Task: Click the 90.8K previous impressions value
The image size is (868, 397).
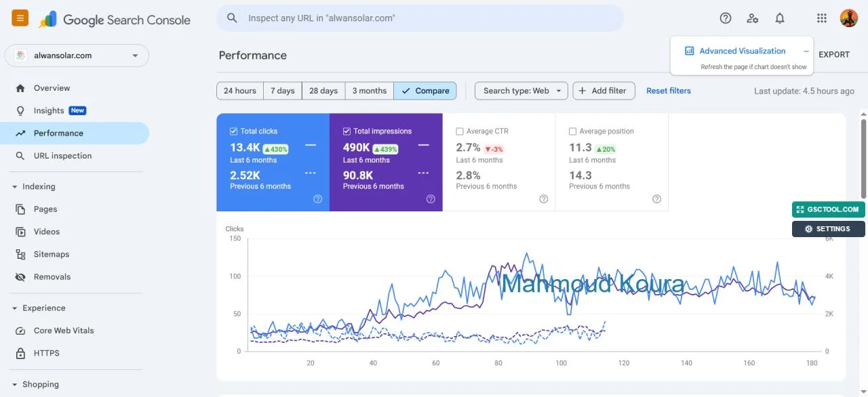Action: pos(358,175)
